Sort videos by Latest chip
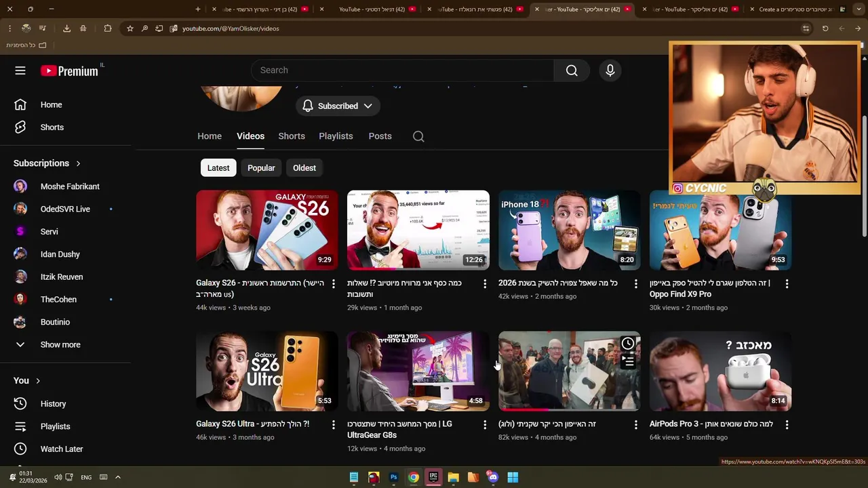868x488 pixels. click(x=218, y=168)
